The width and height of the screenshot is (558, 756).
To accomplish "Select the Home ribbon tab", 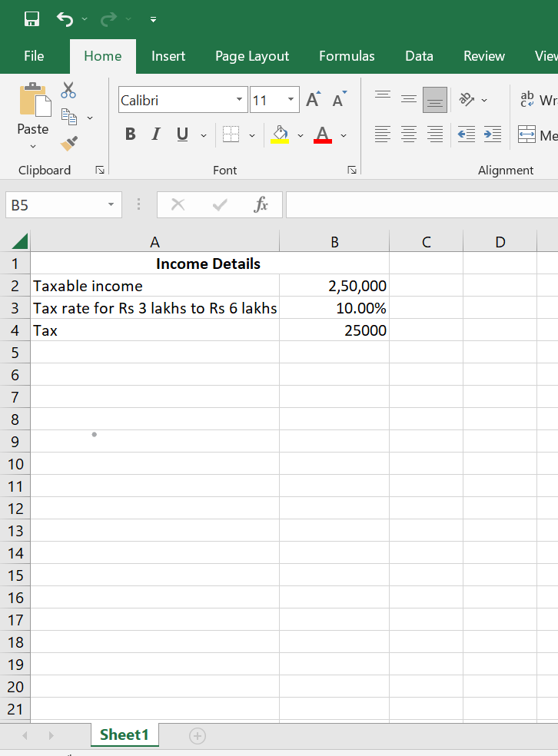I will (103, 56).
